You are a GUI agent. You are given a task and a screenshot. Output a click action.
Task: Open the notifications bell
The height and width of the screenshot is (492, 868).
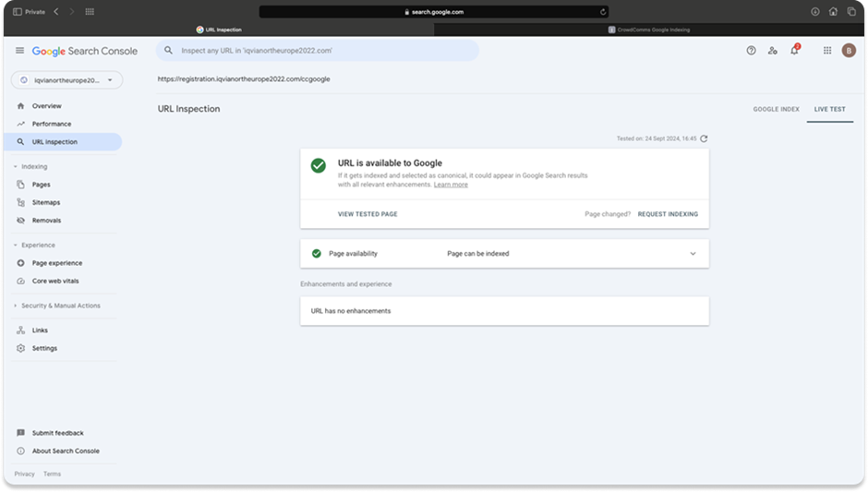click(x=794, y=51)
